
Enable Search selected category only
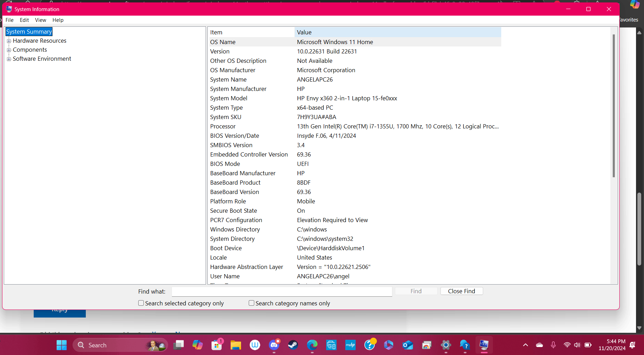coord(141,303)
